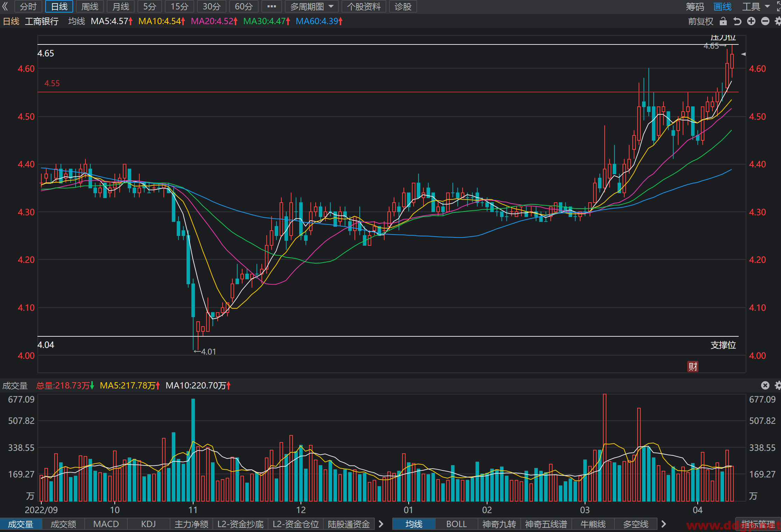The height and width of the screenshot is (532, 781).
Task: Expand more main indicators after 多空线
Action: click(x=663, y=524)
